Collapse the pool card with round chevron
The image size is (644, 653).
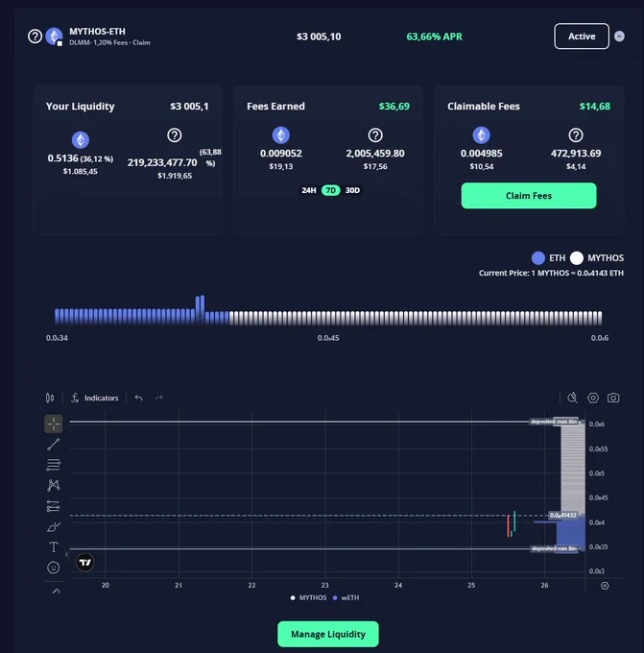619,36
